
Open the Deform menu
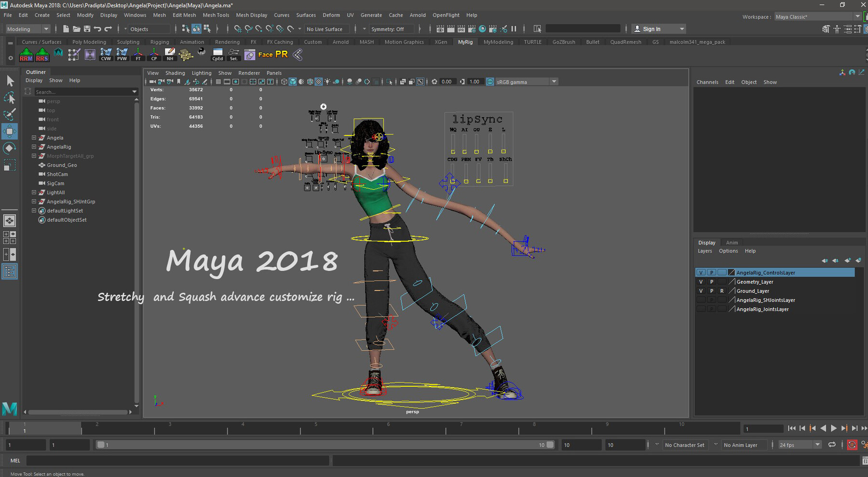(331, 15)
